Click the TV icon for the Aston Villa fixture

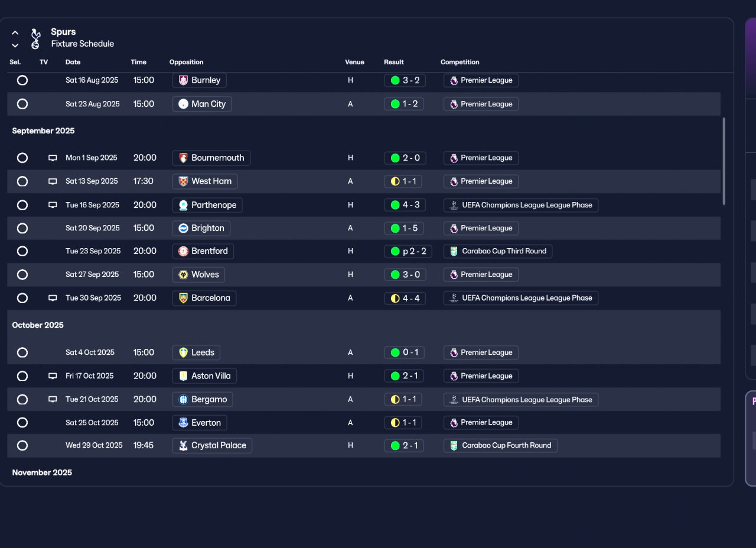(x=53, y=376)
